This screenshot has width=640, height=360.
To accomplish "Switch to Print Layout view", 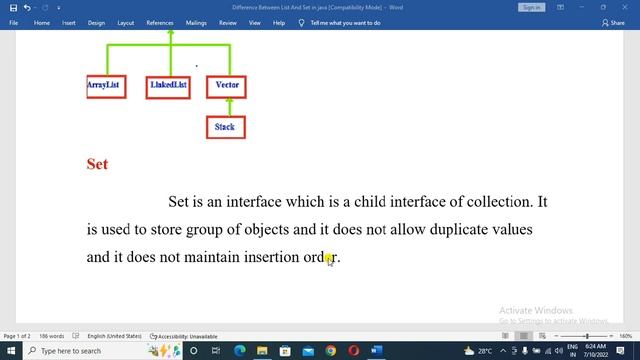I will pyautogui.click(x=524, y=336).
